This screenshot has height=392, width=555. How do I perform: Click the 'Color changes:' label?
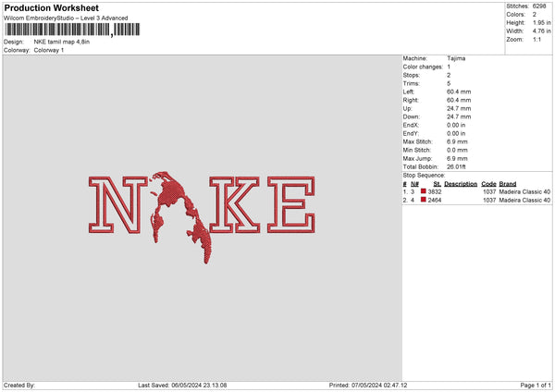423,67
